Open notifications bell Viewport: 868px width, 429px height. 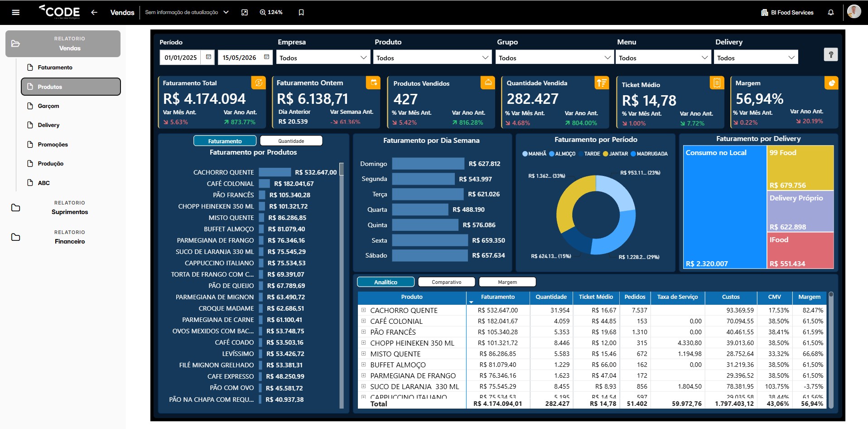831,12
